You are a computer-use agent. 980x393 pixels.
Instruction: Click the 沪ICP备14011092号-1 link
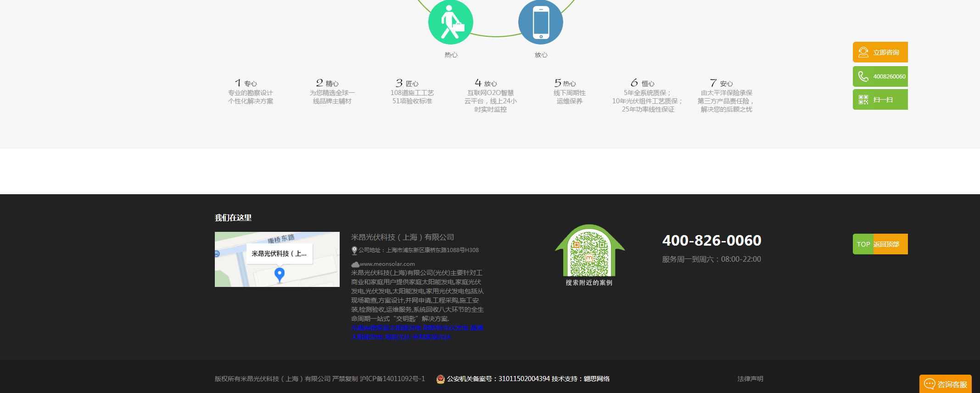392,379
